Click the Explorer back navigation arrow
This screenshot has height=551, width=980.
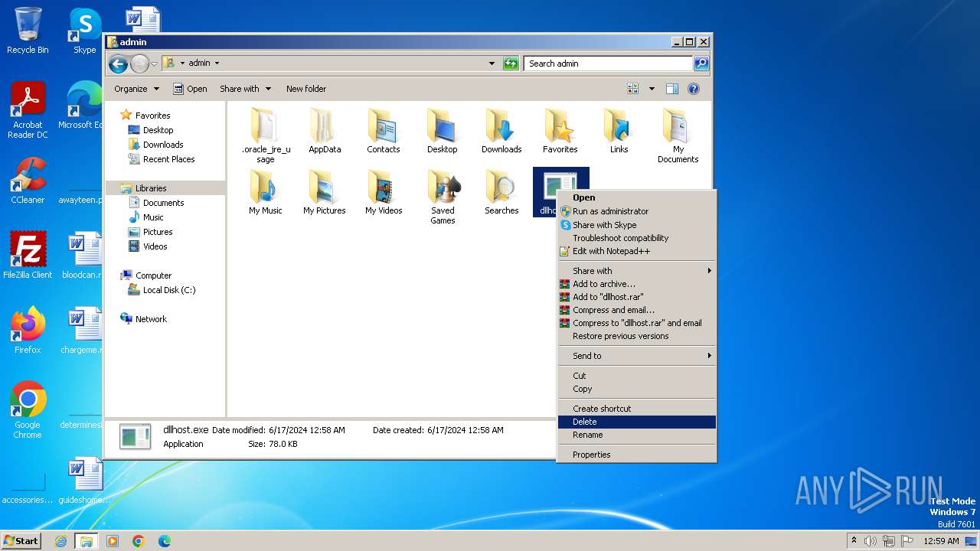point(118,64)
